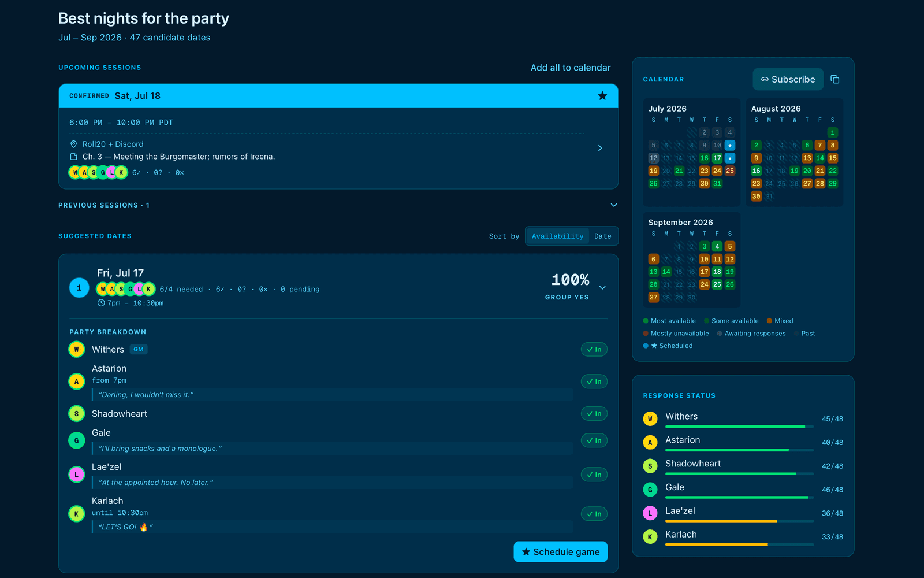Click the clock icon next to 7pm – 10:30pm

point(101,303)
